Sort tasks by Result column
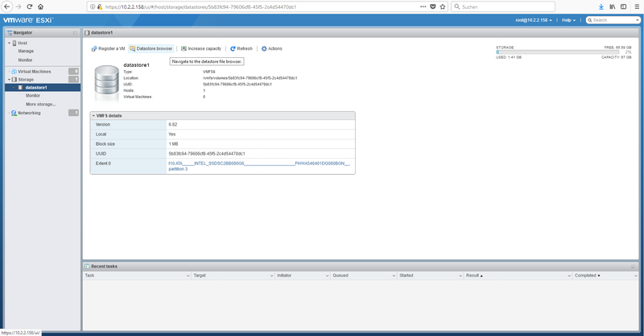Image resolution: width=644 pixels, height=336 pixels. 474,276
